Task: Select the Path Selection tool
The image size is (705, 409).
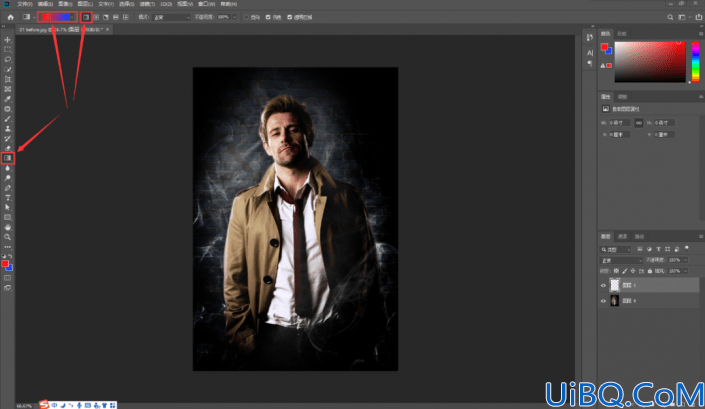Action: tap(8, 207)
